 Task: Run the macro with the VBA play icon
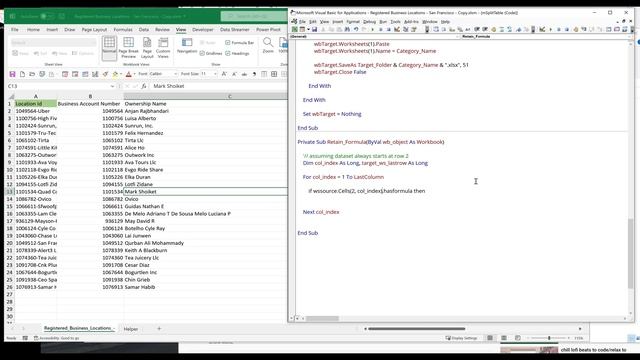click(x=372, y=29)
